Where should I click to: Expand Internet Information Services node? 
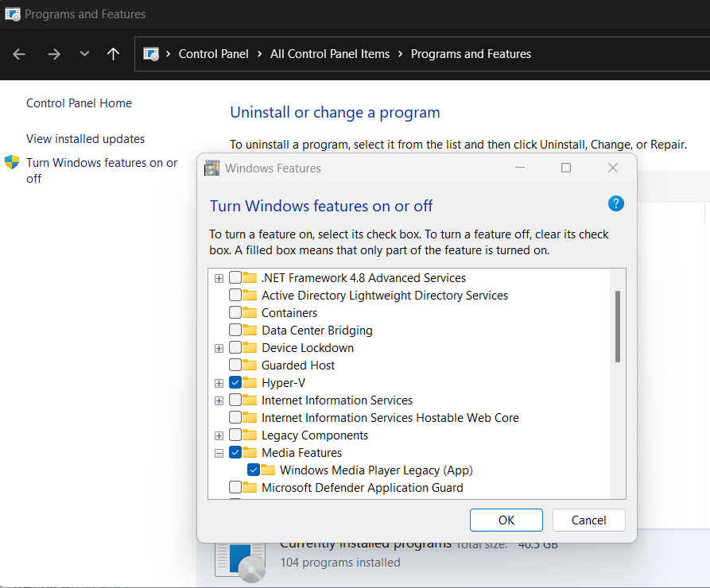219,401
